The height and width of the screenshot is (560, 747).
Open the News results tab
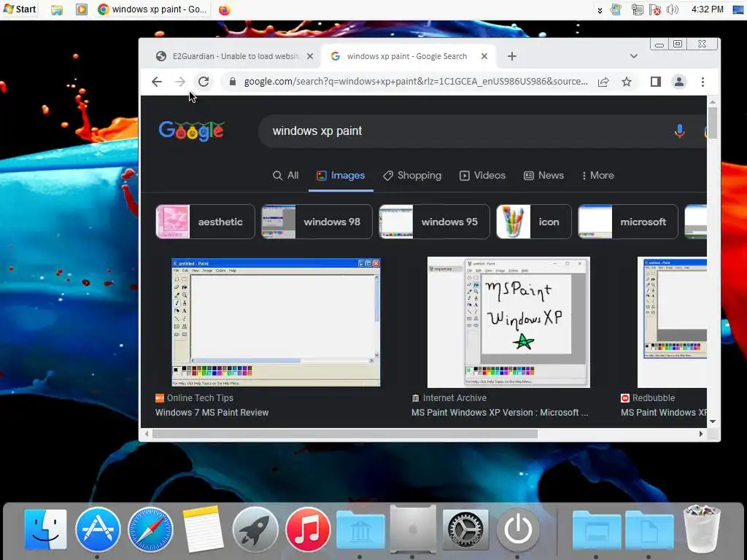pos(543,175)
